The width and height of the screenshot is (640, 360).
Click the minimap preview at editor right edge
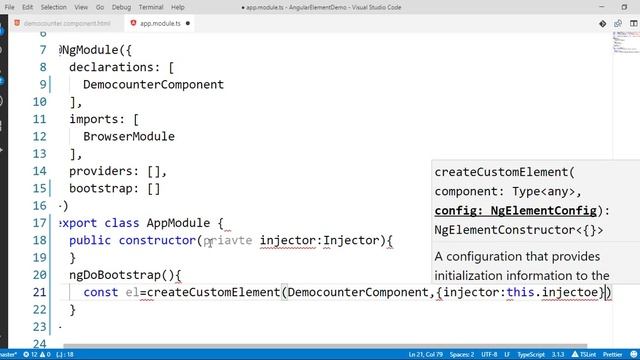[x=626, y=42]
